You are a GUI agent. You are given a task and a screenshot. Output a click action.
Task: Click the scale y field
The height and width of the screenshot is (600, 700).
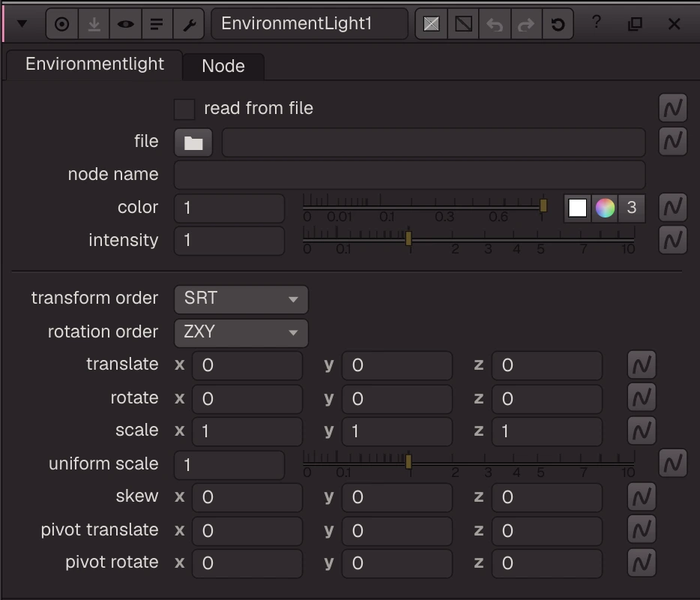397,431
